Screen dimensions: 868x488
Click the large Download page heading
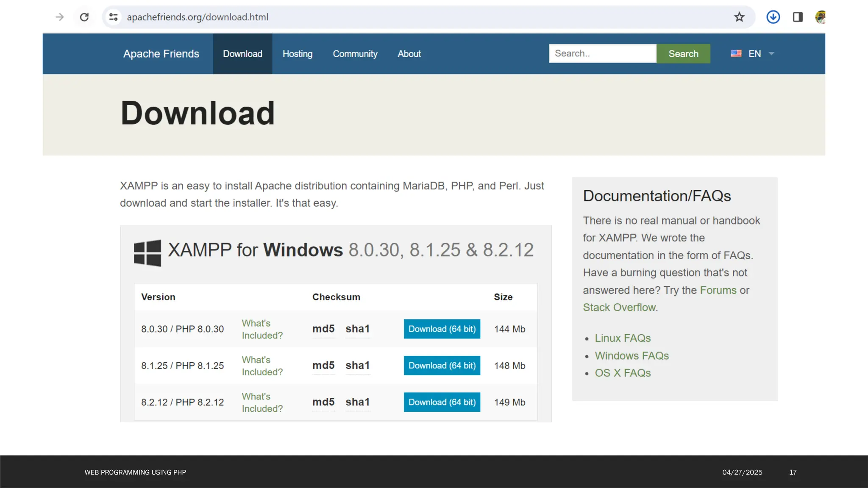[x=198, y=113]
